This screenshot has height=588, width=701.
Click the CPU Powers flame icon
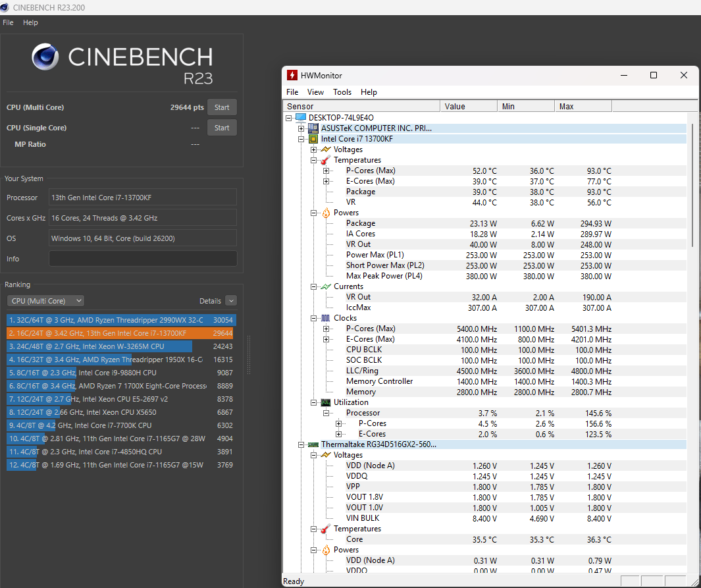point(326,213)
